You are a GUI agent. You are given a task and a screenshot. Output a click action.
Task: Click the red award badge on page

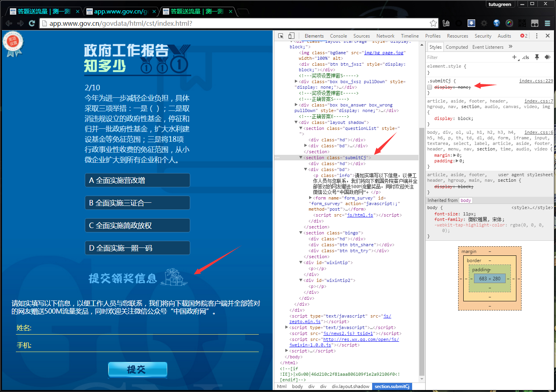[13, 44]
